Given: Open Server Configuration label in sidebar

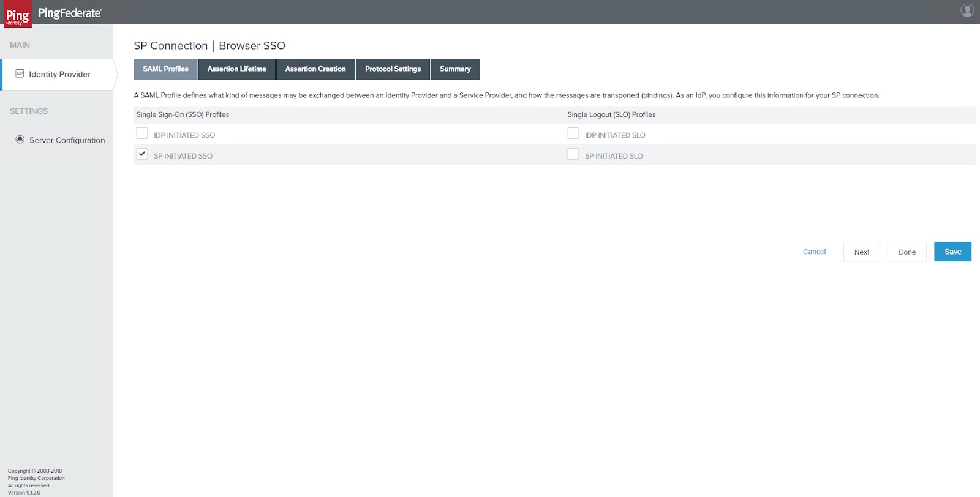Looking at the screenshot, I should [x=67, y=140].
